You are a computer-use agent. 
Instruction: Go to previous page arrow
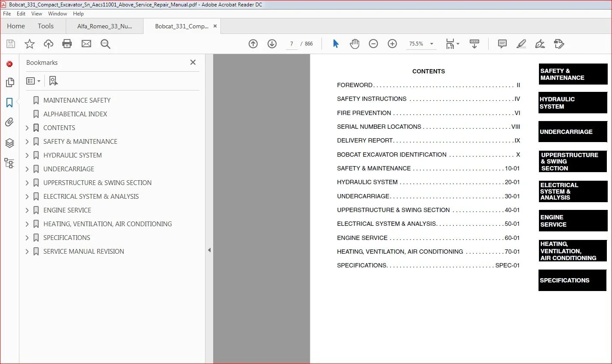point(253,44)
